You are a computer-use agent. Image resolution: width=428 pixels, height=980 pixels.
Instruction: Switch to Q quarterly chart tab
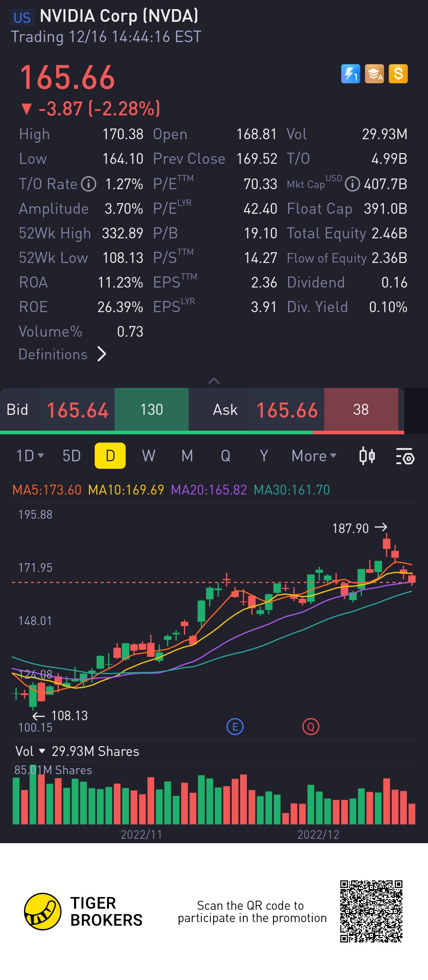[225, 456]
